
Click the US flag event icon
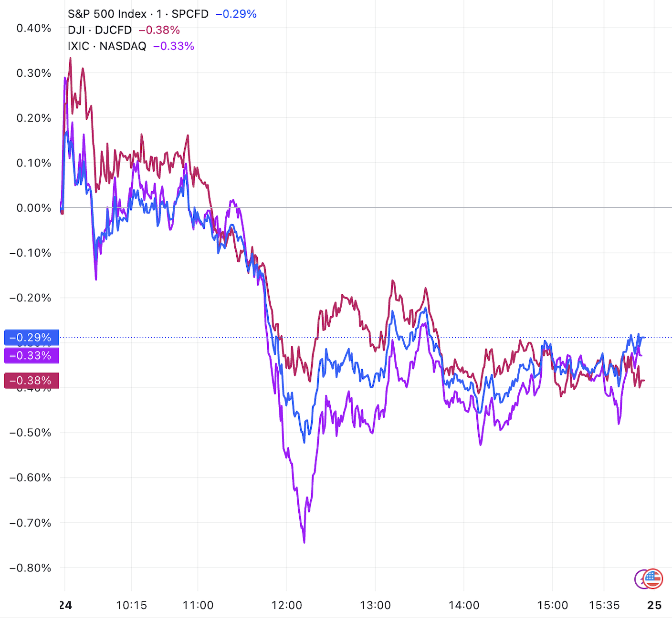653,579
